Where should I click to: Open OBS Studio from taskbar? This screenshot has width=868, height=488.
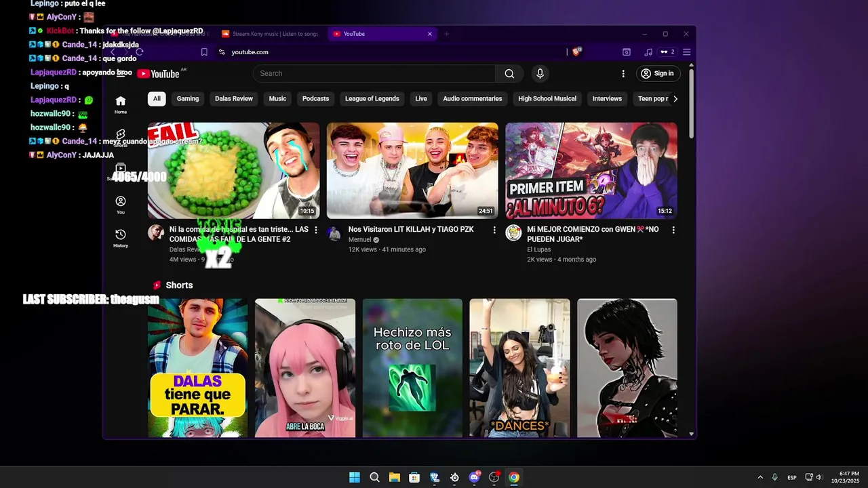click(x=494, y=477)
